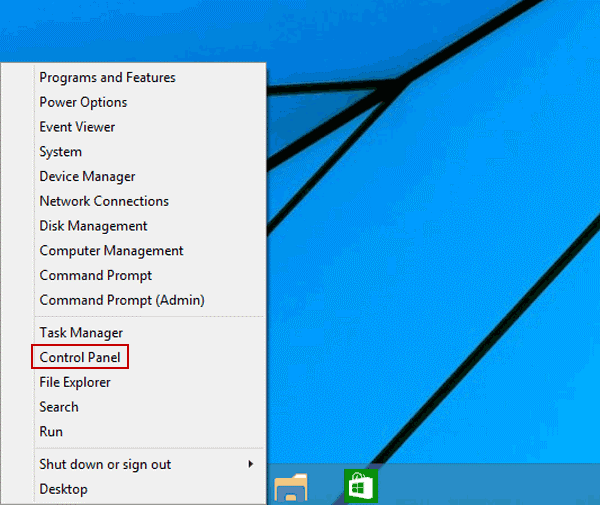Click Shut down or sign out
Screen dimensions: 600x505
click(x=105, y=464)
